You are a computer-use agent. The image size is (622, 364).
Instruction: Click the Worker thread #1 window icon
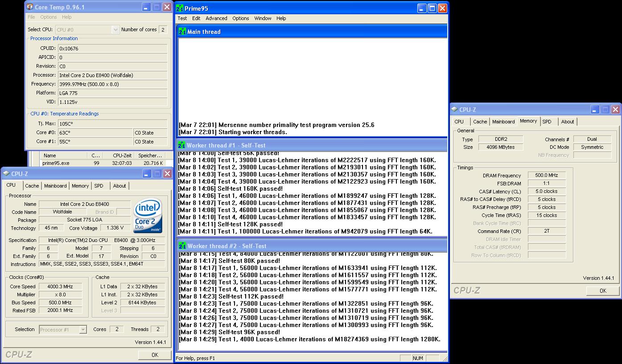click(x=181, y=145)
